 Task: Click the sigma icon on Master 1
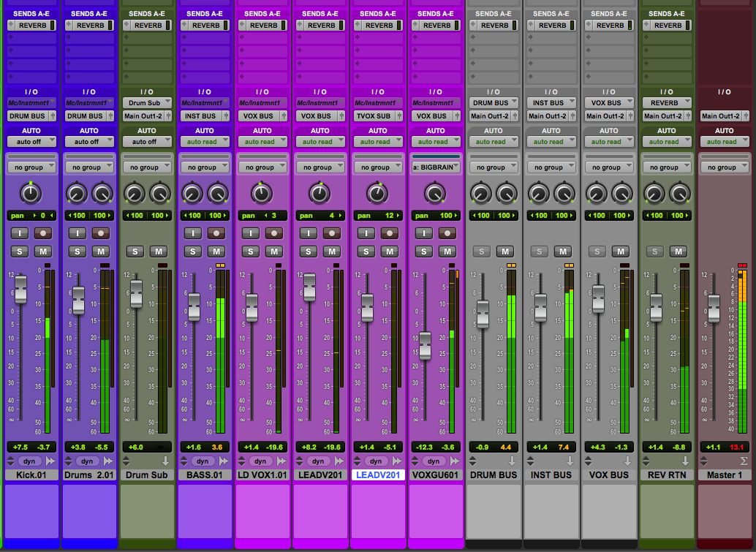(743, 461)
